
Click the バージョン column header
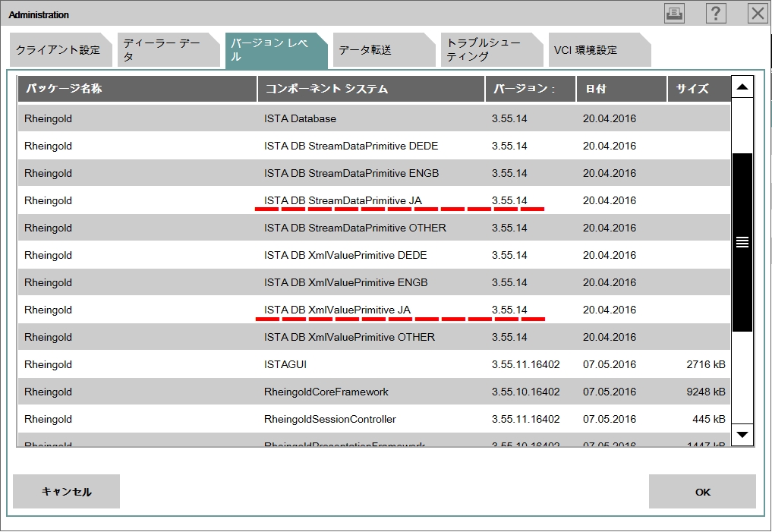531,89
